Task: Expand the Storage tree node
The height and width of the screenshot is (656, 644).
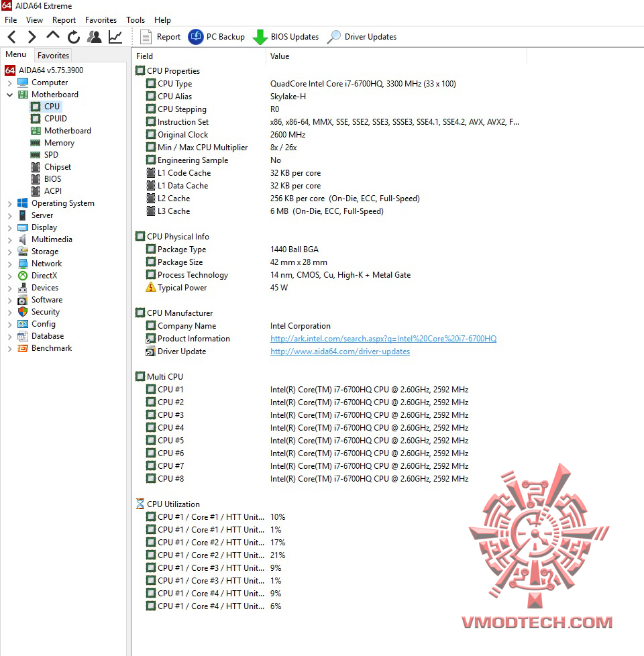Action: pyautogui.click(x=9, y=252)
